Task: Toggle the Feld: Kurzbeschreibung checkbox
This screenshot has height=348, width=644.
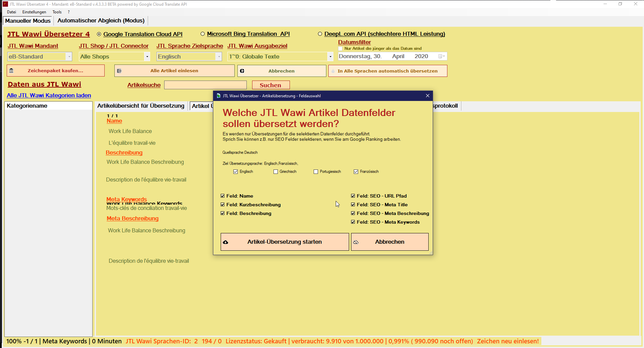Action: (223, 205)
